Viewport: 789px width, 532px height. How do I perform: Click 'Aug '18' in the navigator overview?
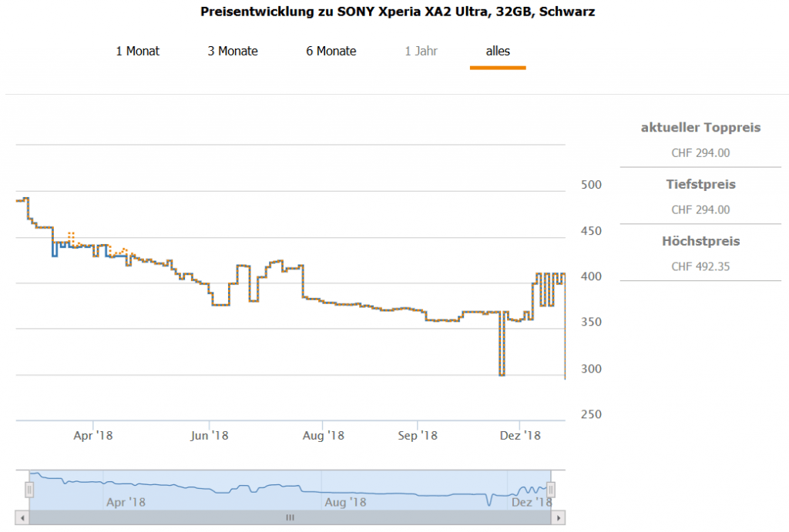click(345, 502)
